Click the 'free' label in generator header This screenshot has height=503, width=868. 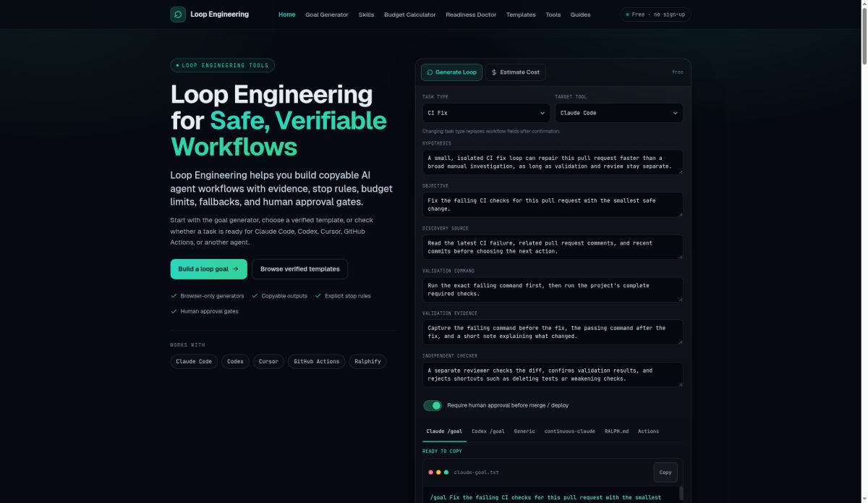click(677, 72)
